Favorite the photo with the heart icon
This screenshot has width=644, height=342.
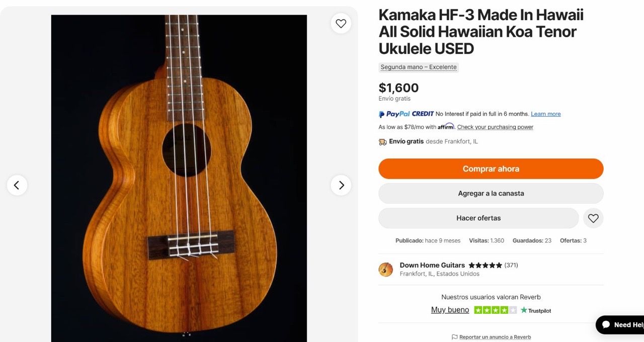(x=341, y=24)
